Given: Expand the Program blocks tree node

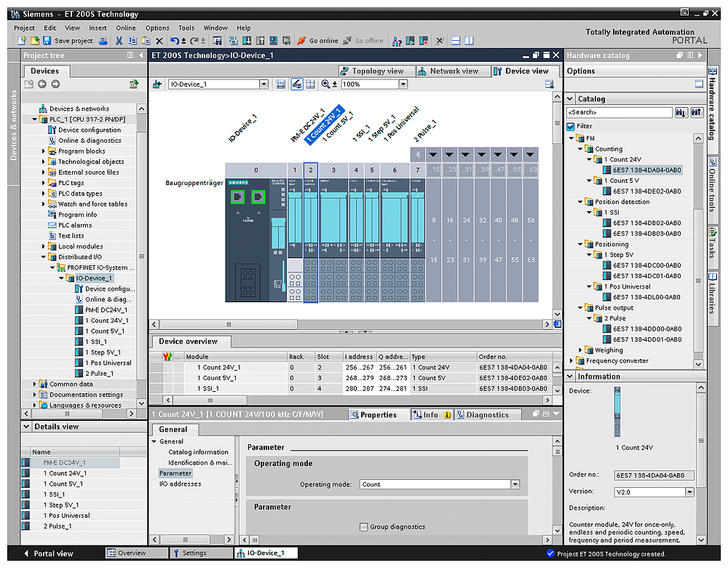Looking at the screenshot, I should 44,151.
